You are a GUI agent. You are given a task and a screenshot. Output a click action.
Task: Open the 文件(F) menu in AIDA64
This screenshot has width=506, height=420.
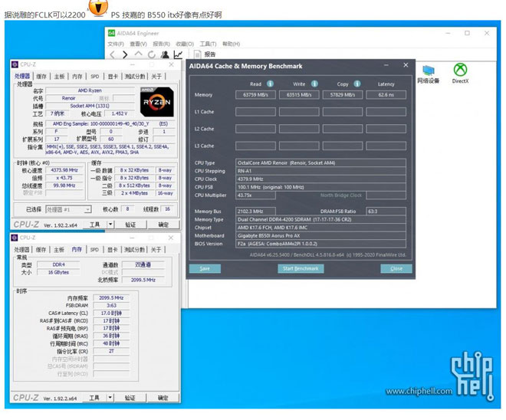coord(116,44)
